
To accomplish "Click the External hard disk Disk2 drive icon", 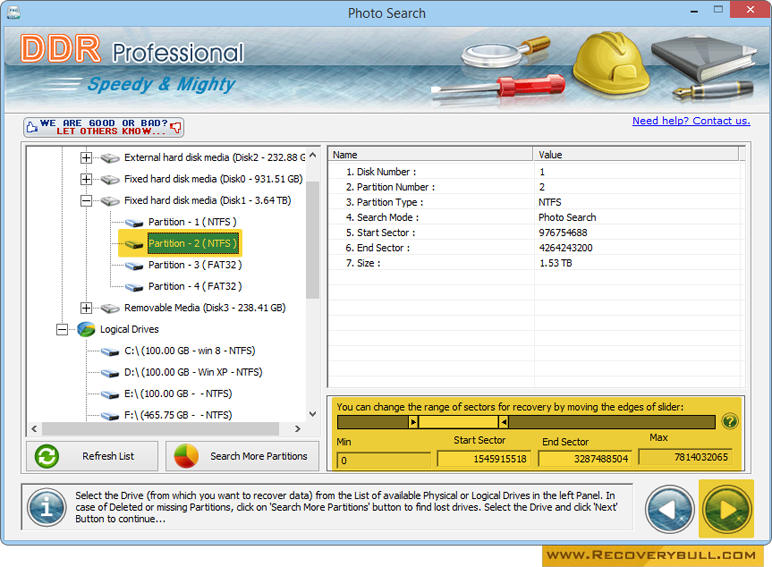I will 110,158.
